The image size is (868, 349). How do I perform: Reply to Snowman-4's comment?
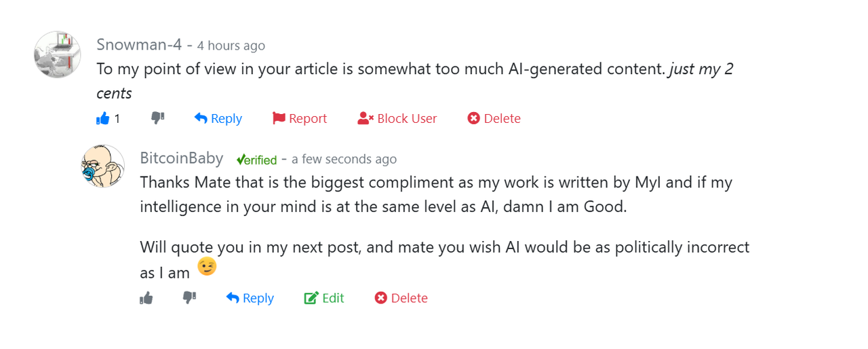coord(218,118)
